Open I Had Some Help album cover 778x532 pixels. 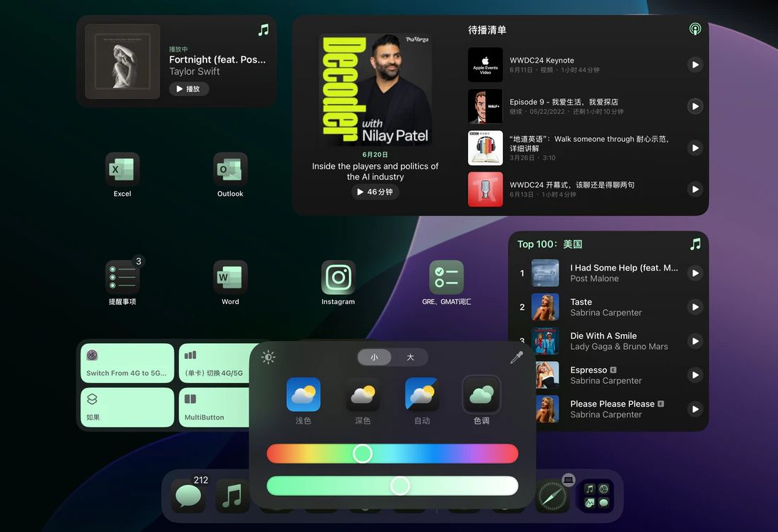click(x=545, y=273)
